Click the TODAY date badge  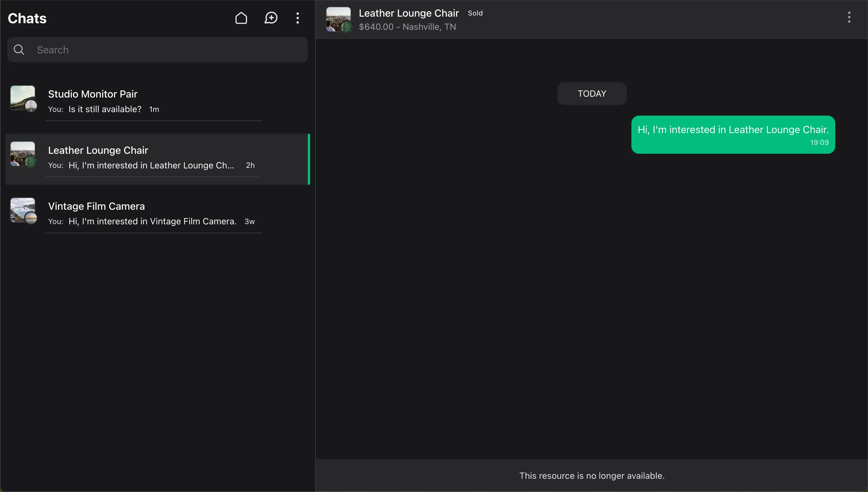coord(592,94)
